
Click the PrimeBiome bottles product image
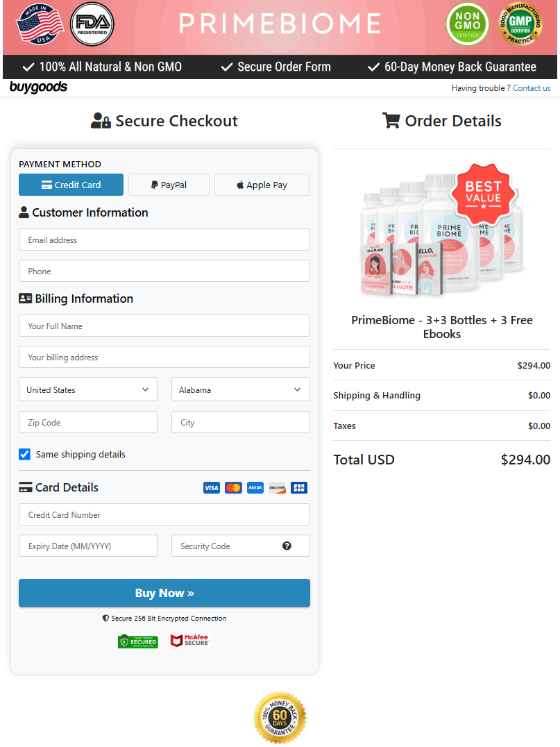pos(441,233)
